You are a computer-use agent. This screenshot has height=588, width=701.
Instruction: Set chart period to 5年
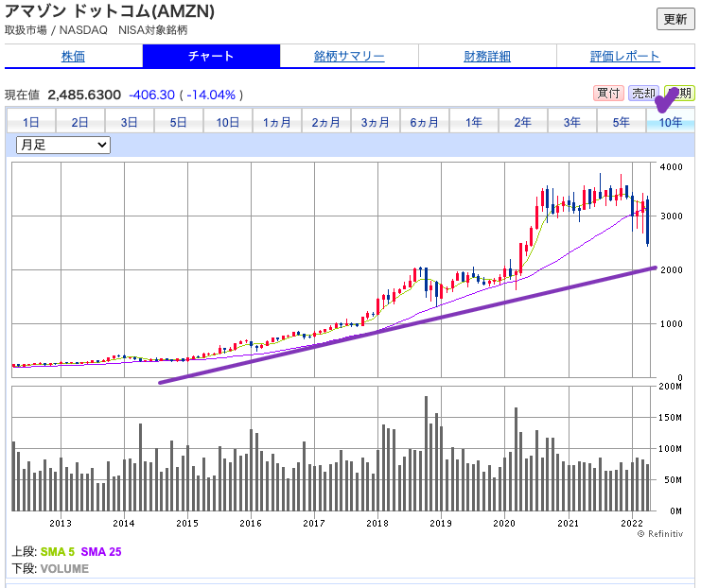(622, 122)
